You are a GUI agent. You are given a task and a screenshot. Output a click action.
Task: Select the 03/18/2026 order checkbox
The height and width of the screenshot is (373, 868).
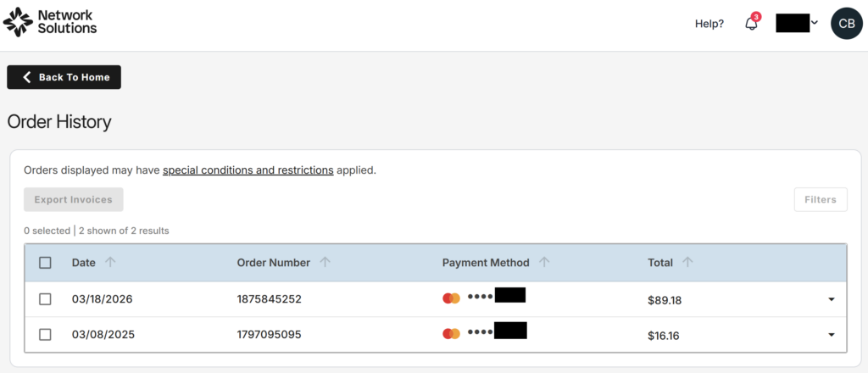(x=46, y=299)
